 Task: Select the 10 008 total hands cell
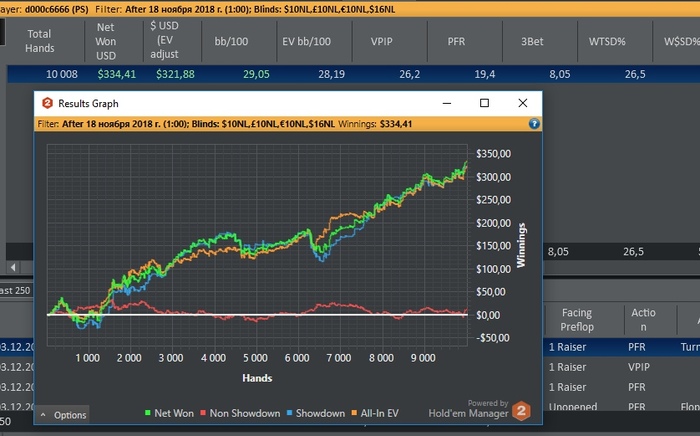[62, 74]
